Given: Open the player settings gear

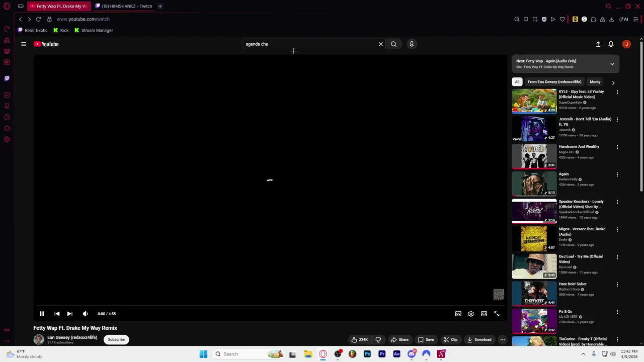Looking at the screenshot, I should click(x=471, y=314).
